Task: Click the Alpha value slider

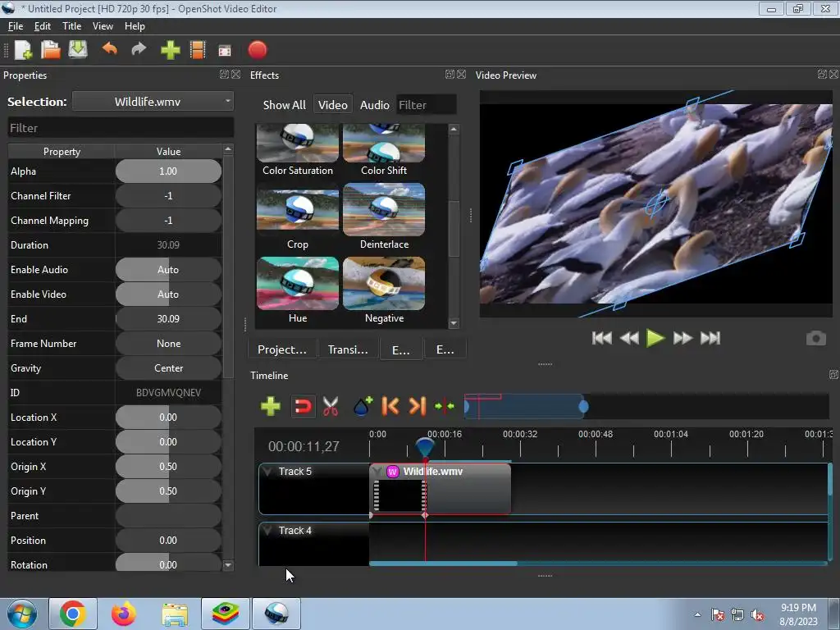Action: pos(168,171)
